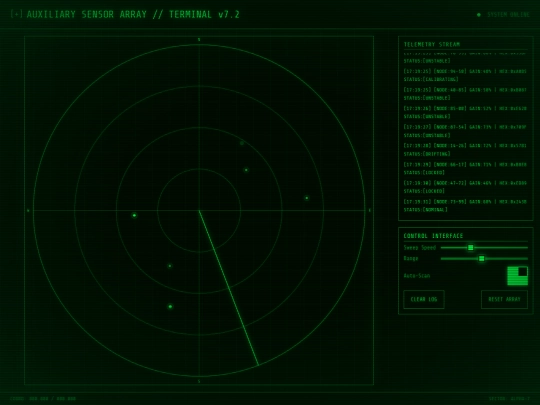540x405 pixels.
Task: Click the E compass marker on radar
Action: pyautogui.click(x=370, y=210)
